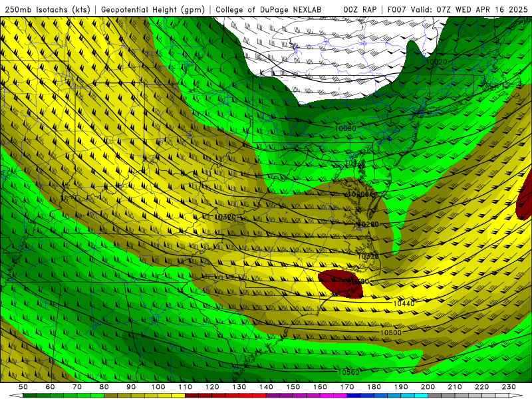Click the 220 value on the color scale
Image resolution: width=532 pixels, height=399 pixels.
click(x=482, y=387)
